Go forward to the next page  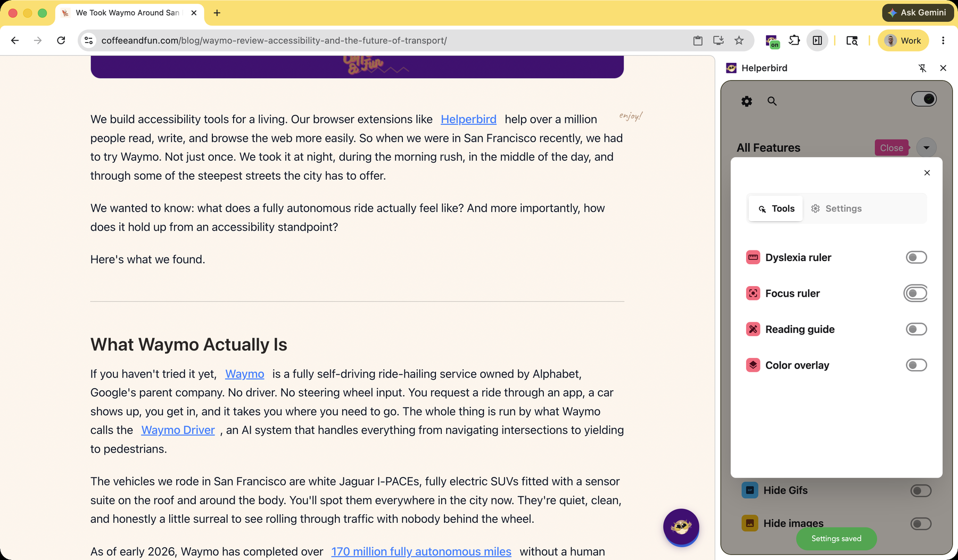(38, 40)
